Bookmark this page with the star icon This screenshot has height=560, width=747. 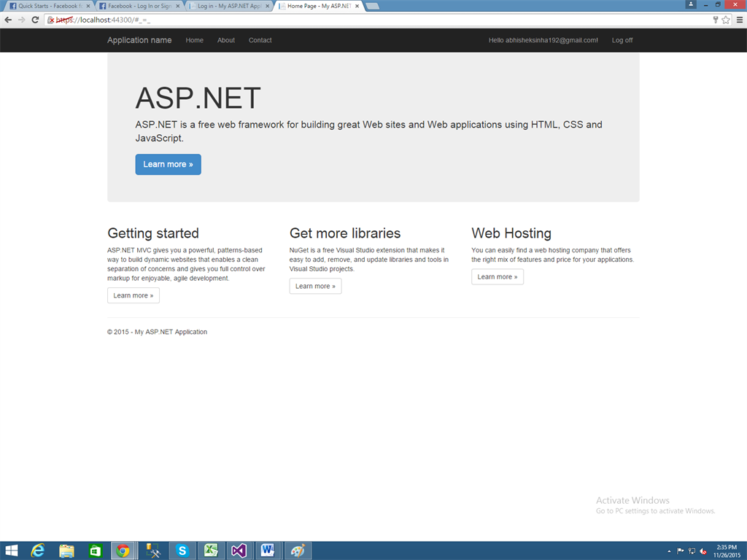(726, 20)
